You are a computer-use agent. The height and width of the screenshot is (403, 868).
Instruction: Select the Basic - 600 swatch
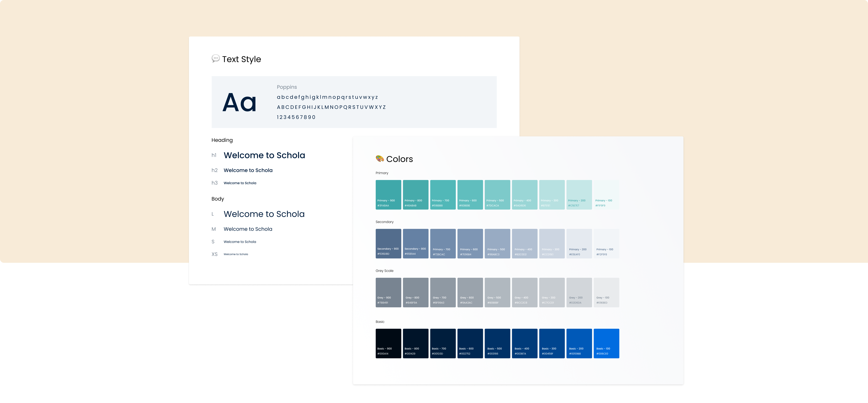(x=470, y=343)
